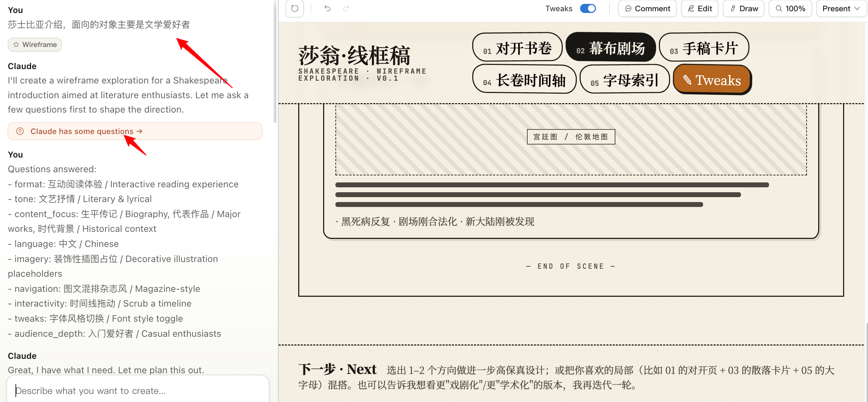The width and height of the screenshot is (868, 402).
Task: Click the 莎翁·线框稿 title
Action: pos(354,55)
